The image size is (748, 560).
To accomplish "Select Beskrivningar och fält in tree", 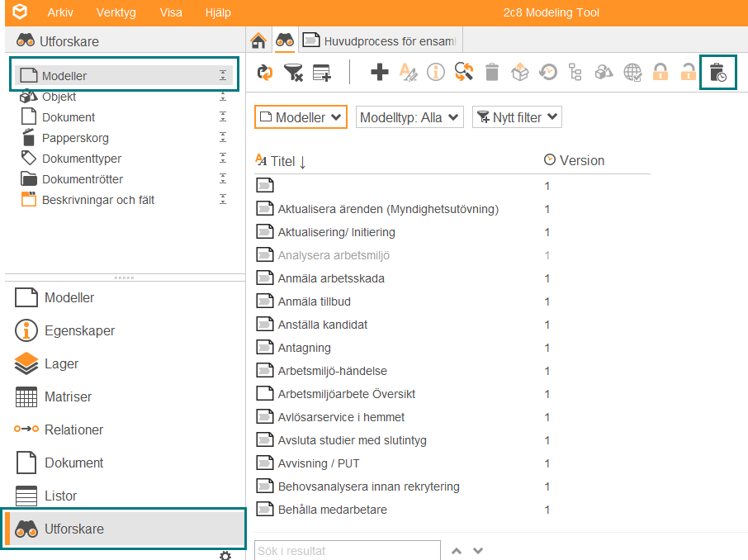I will point(97,200).
